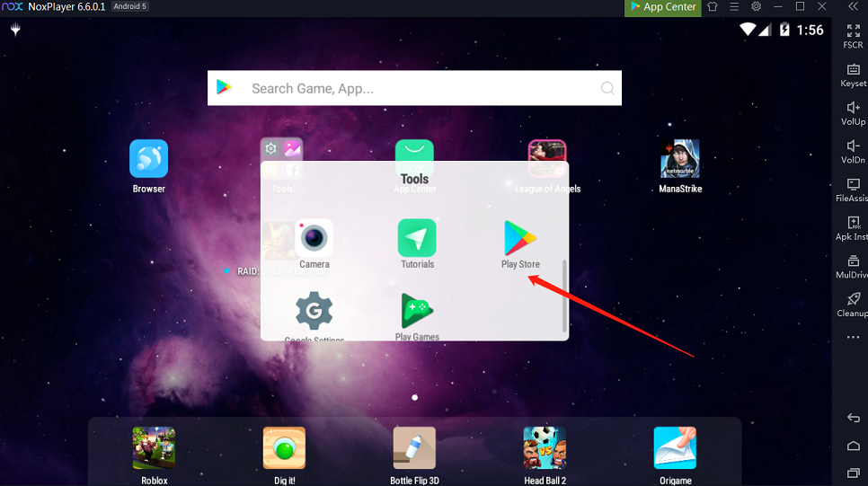This screenshot has height=486, width=868.
Task: Open Google Settings app
Action: click(x=314, y=311)
